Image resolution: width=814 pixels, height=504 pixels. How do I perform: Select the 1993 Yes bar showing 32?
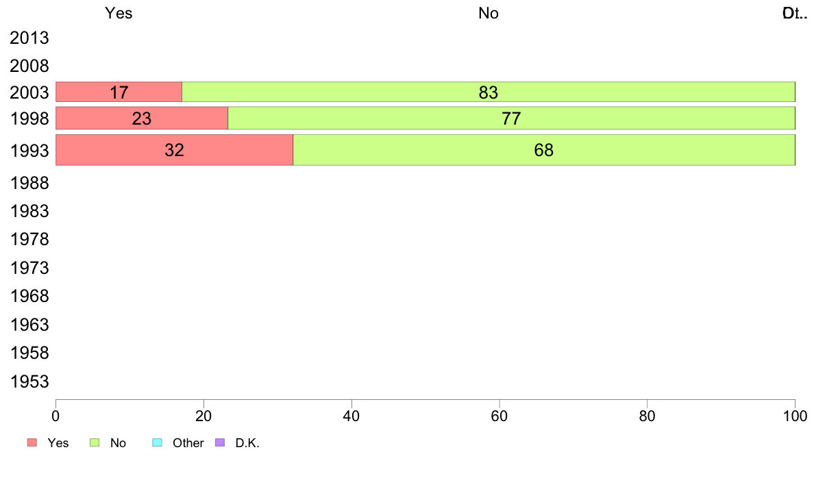174,150
